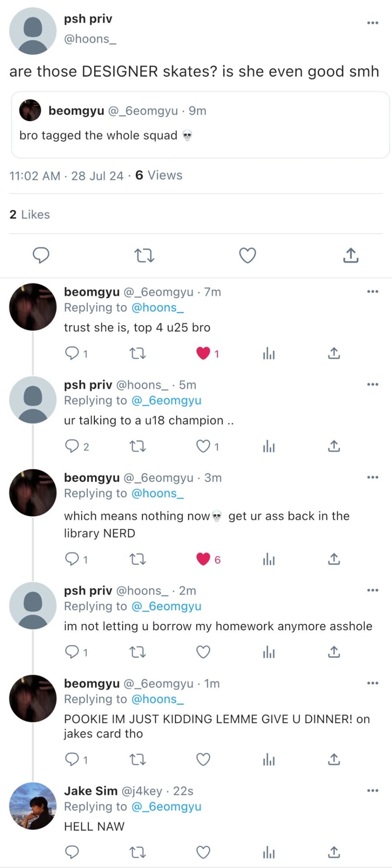392x868 pixels.
Task: Retweet the 'POOKIE IM JUST KIDDING' reply
Action: point(138,759)
